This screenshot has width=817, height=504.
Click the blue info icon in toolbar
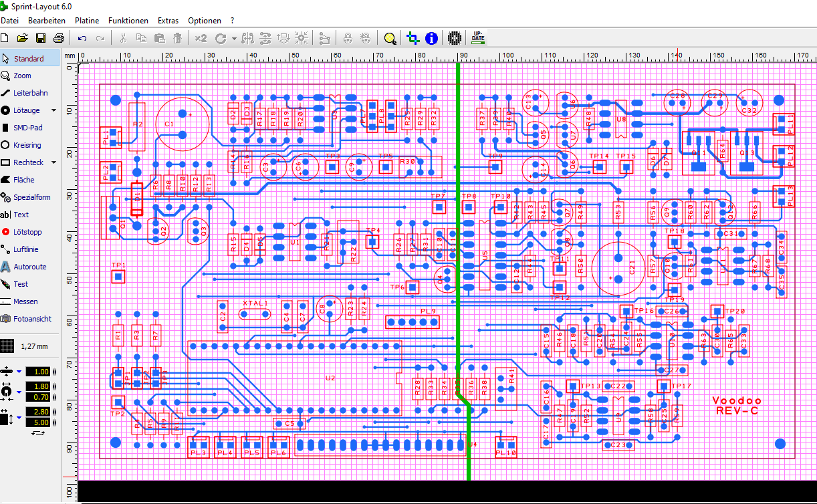(432, 38)
